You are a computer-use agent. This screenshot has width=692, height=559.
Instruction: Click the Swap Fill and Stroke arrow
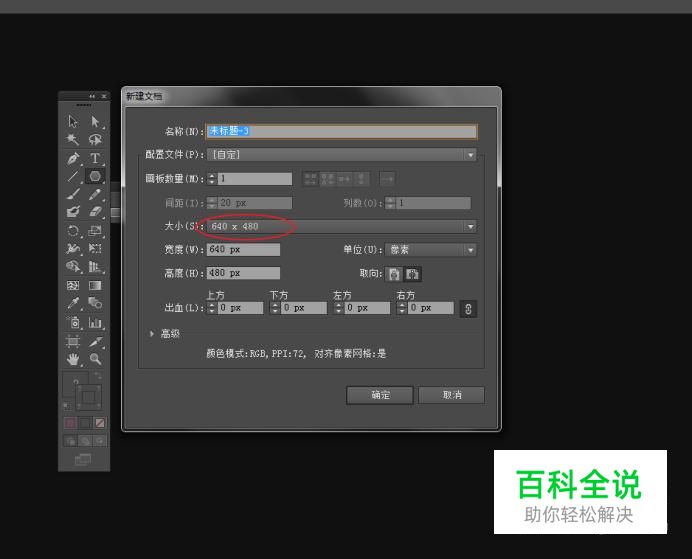[x=98, y=375]
